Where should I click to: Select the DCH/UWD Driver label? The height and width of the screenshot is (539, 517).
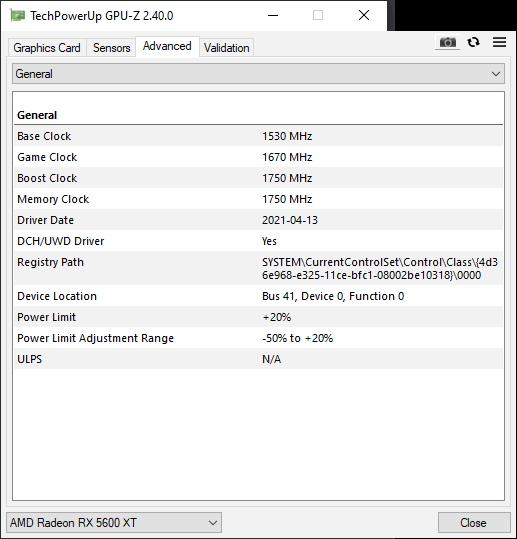coord(60,241)
